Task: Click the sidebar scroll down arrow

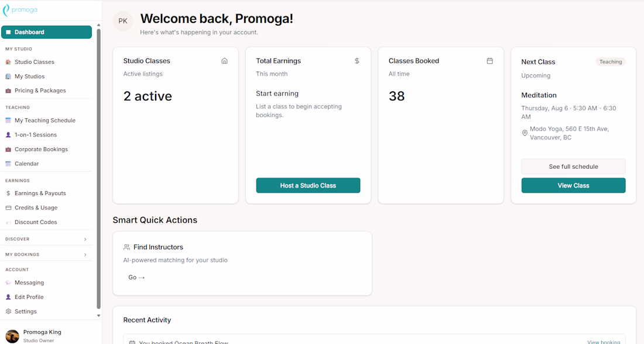Action: click(98, 316)
